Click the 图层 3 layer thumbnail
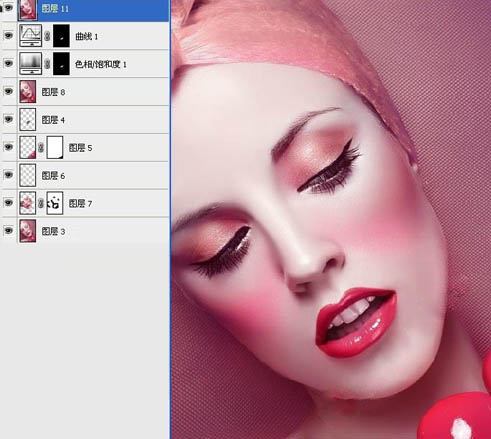Screen dimensions: 491x439 [x=28, y=231]
